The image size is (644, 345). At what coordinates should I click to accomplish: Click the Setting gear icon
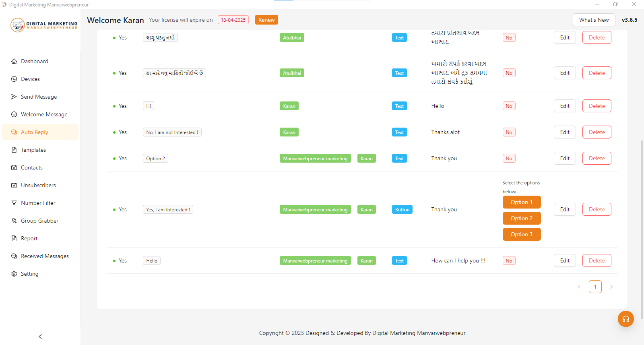pyautogui.click(x=14, y=274)
